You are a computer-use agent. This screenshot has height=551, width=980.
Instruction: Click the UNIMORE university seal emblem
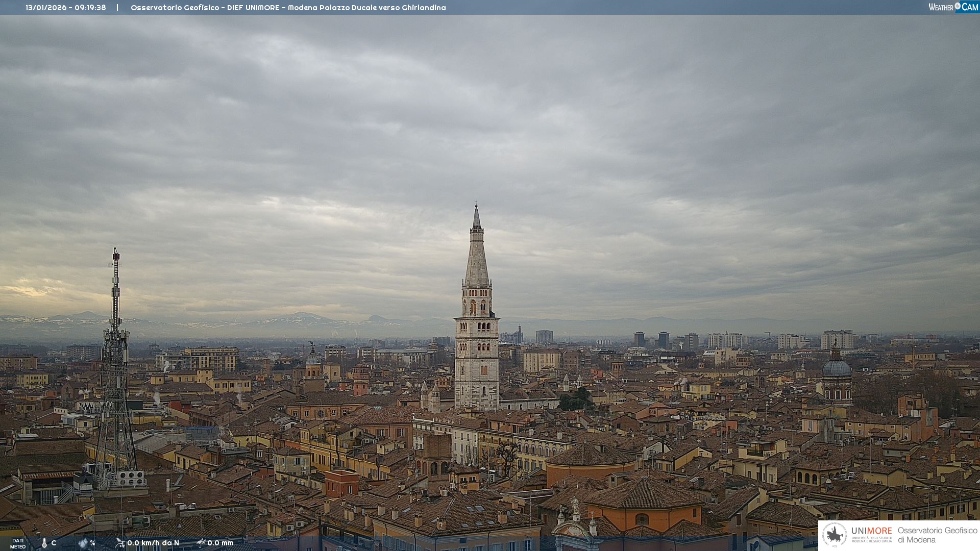click(835, 535)
